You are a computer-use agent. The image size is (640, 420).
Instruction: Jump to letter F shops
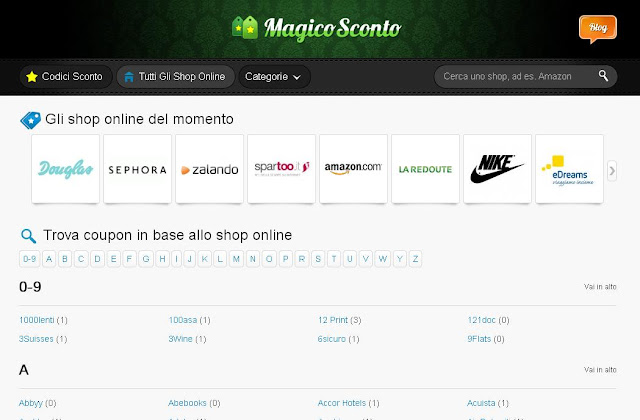click(x=129, y=259)
